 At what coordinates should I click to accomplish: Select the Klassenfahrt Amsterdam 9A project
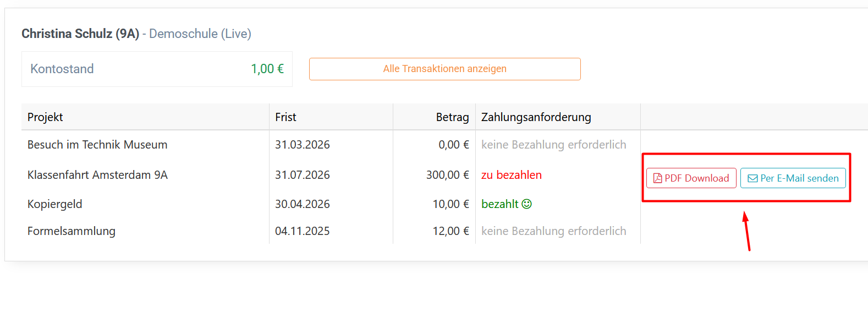pyautogui.click(x=97, y=175)
